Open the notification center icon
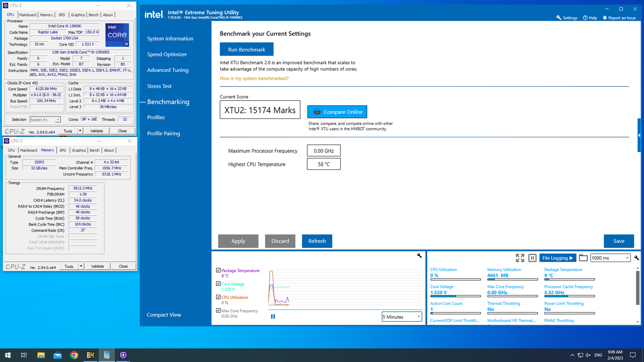644x362 pixels. (x=633, y=355)
